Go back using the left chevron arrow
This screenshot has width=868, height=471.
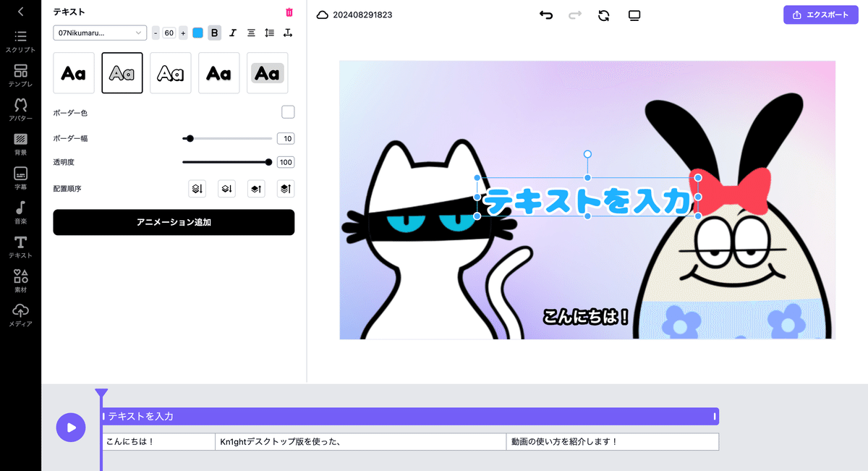[20, 12]
